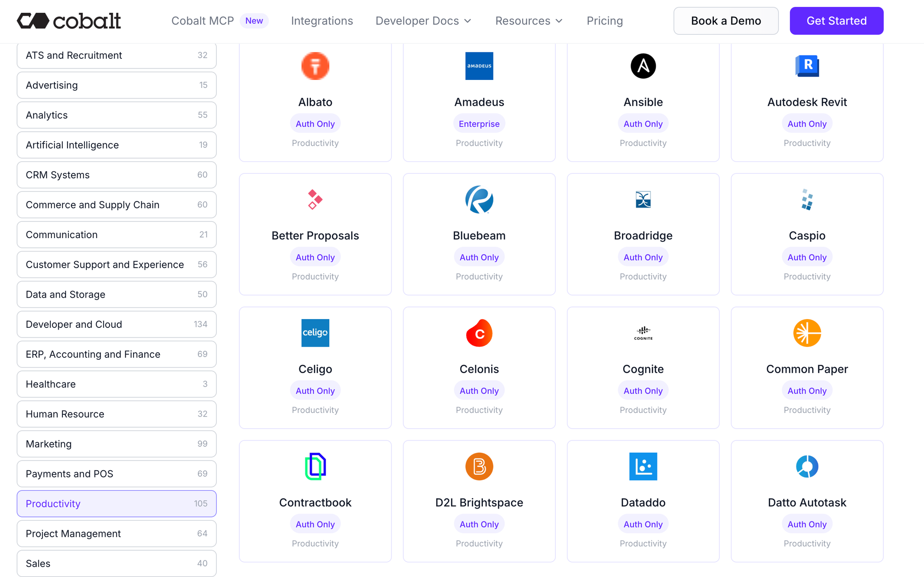Click the Autodesk Revit logo icon

click(x=807, y=66)
